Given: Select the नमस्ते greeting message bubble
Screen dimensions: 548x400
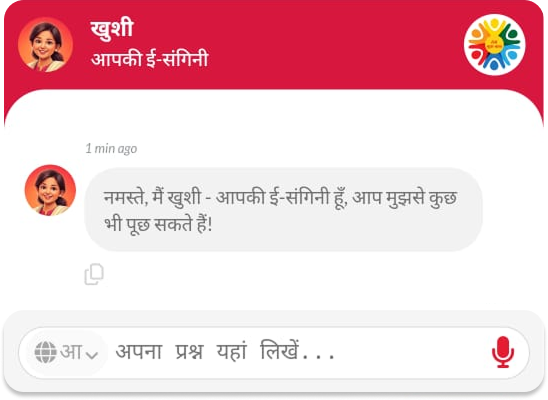Looking at the screenshot, I should (283, 209).
